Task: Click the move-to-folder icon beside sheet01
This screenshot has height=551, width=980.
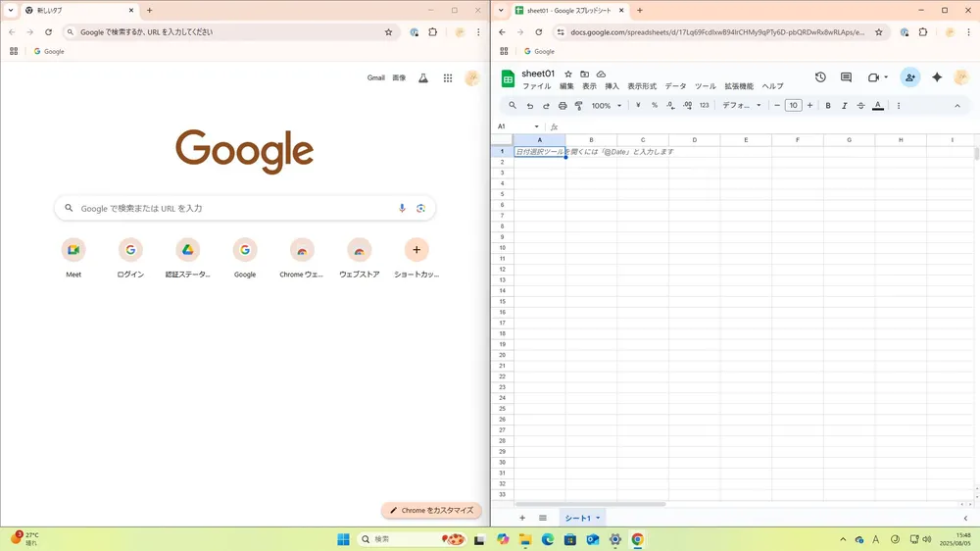Action: [x=584, y=74]
